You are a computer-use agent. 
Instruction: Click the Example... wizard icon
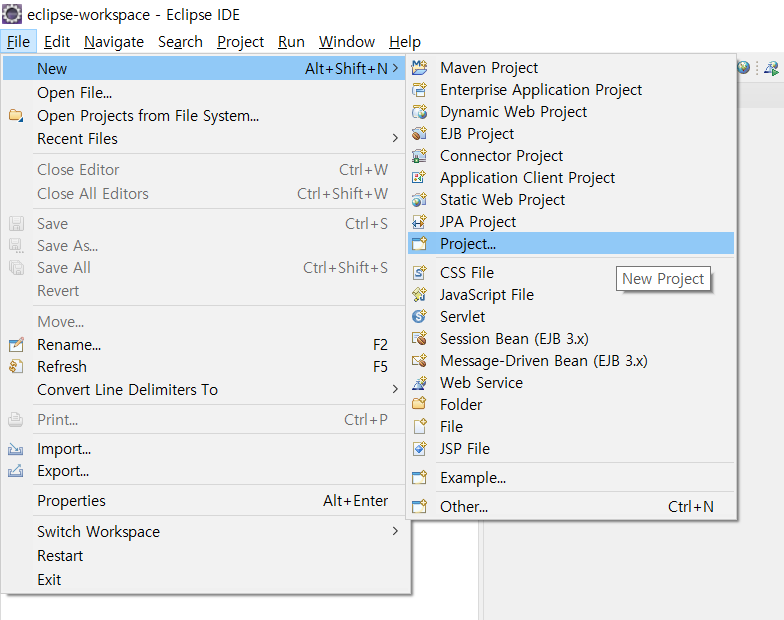coord(420,478)
